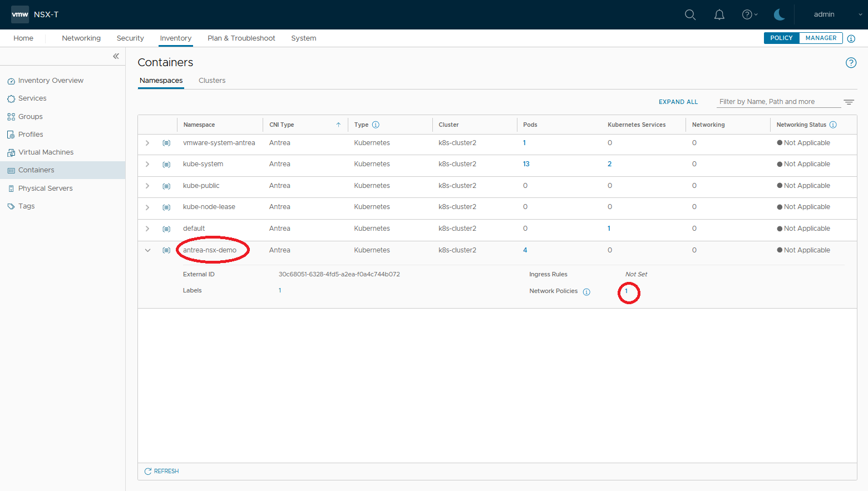This screenshot has height=491, width=868.
Task: Sort by CNI Type arrow
Action: click(x=338, y=125)
